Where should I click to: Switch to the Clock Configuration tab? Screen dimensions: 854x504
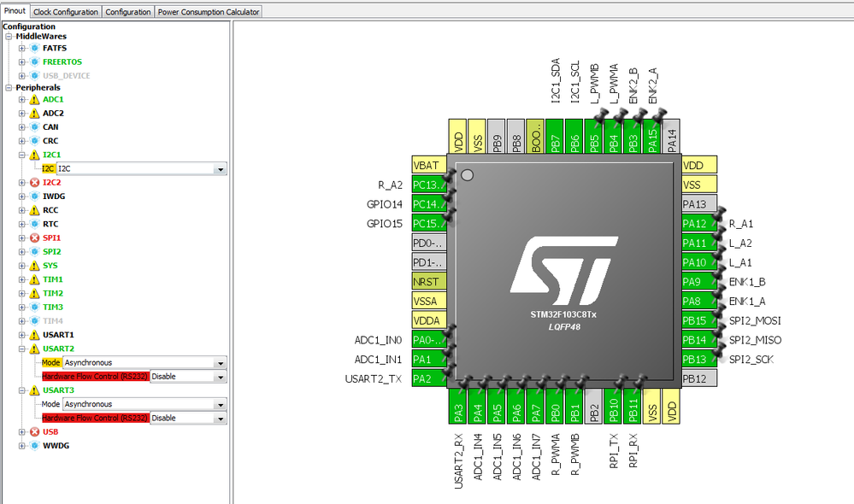pos(65,11)
